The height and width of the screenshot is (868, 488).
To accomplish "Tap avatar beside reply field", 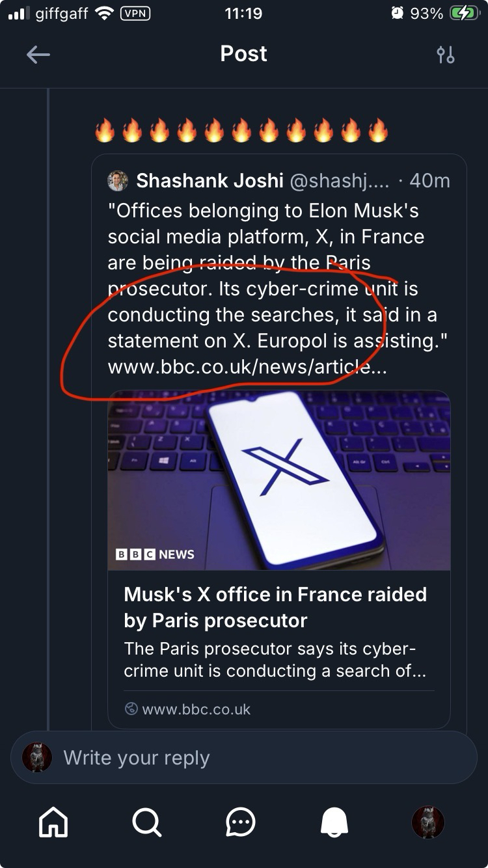I will 37,758.
